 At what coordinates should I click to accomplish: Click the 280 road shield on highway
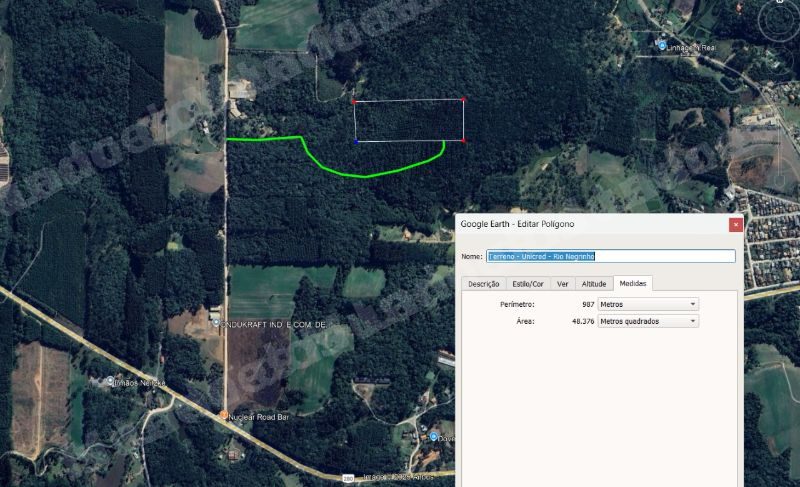[x=348, y=478]
